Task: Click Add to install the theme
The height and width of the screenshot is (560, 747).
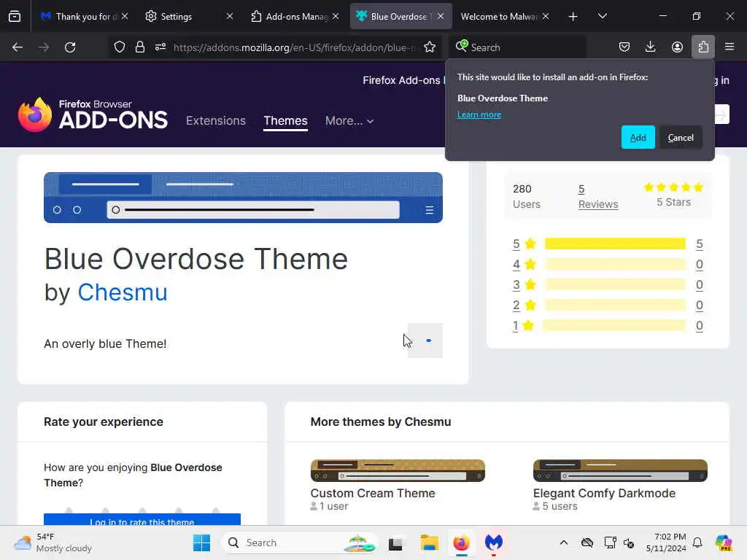Action: (x=638, y=138)
